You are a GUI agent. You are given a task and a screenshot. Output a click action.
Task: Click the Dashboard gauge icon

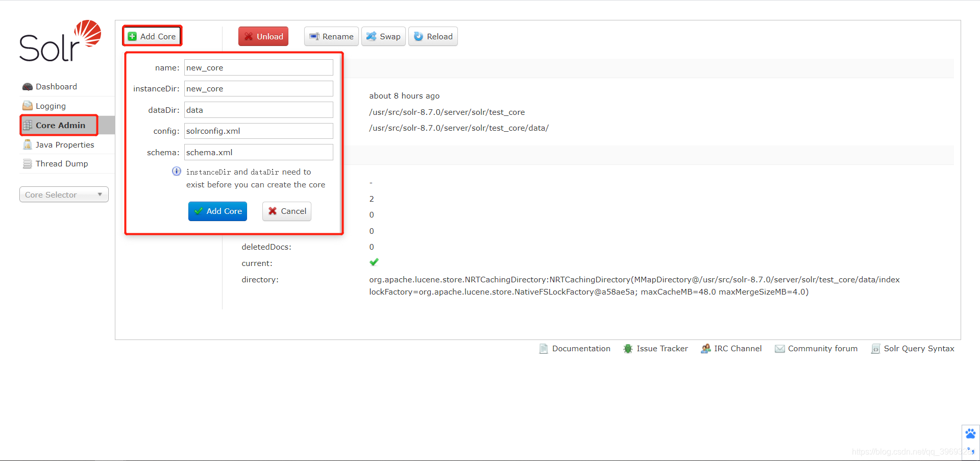[x=28, y=87]
